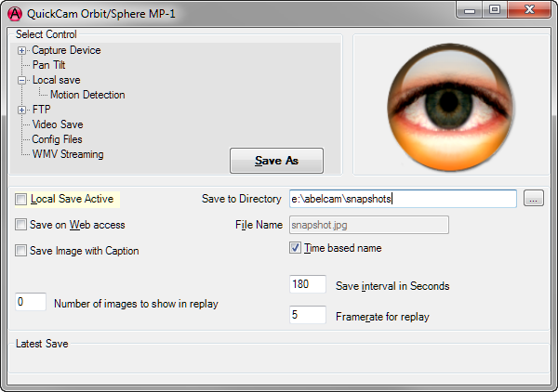Select Config Files in the tree

tap(57, 139)
